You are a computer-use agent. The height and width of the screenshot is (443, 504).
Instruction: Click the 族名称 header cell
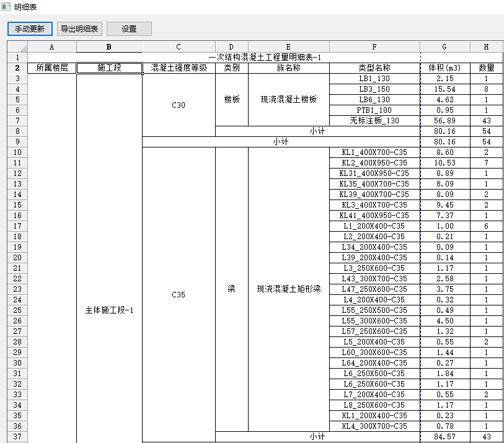coord(289,68)
